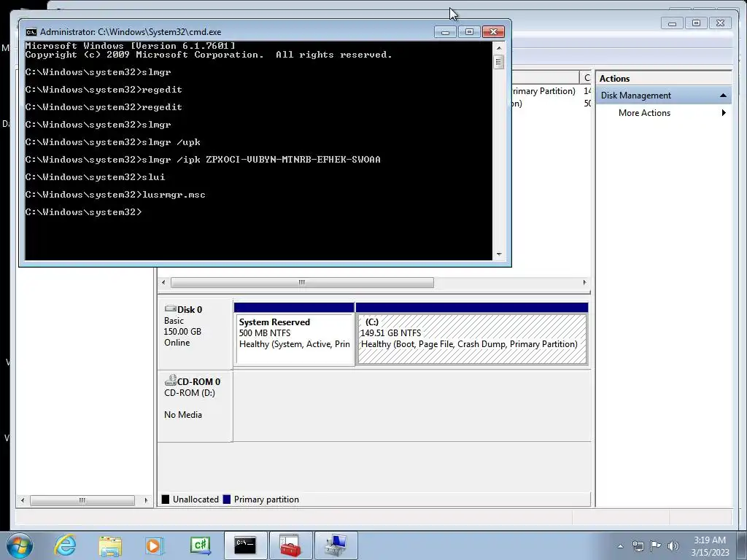The height and width of the screenshot is (560, 747).
Task: Close the Administrator cmd.exe window
Action: coord(494,32)
